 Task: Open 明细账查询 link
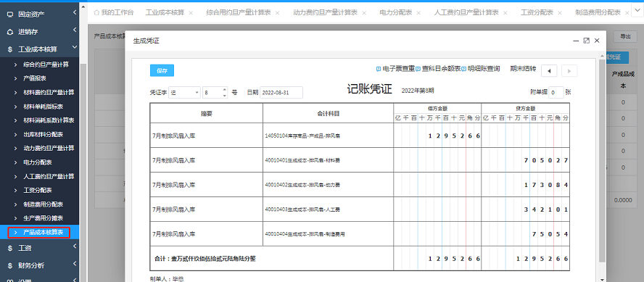coord(484,69)
